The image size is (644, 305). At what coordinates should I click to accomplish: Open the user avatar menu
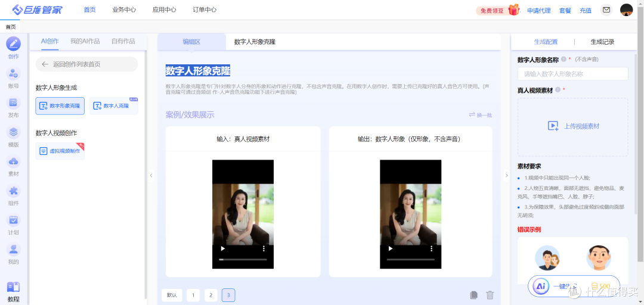626,10
